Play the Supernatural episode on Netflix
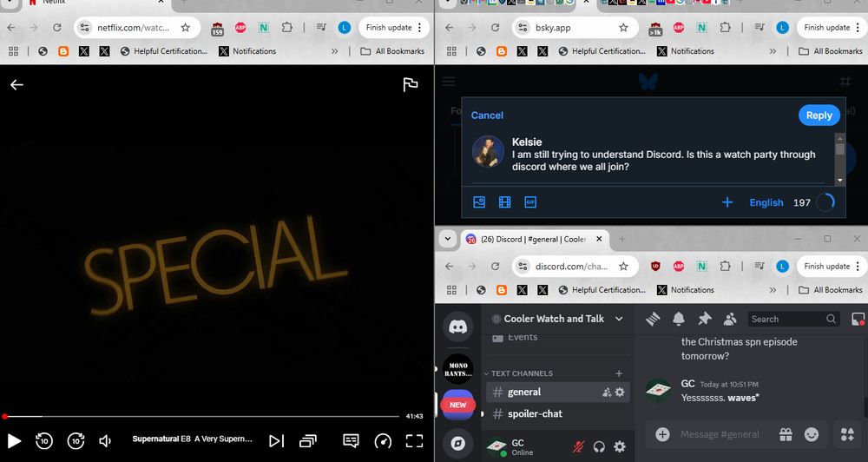The image size is (868, 462). pos(14,441)
